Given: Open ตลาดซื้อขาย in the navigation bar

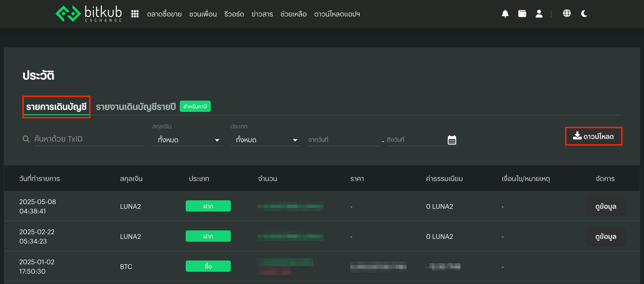Looking at the screenshot, I should [x=164, y=14].
